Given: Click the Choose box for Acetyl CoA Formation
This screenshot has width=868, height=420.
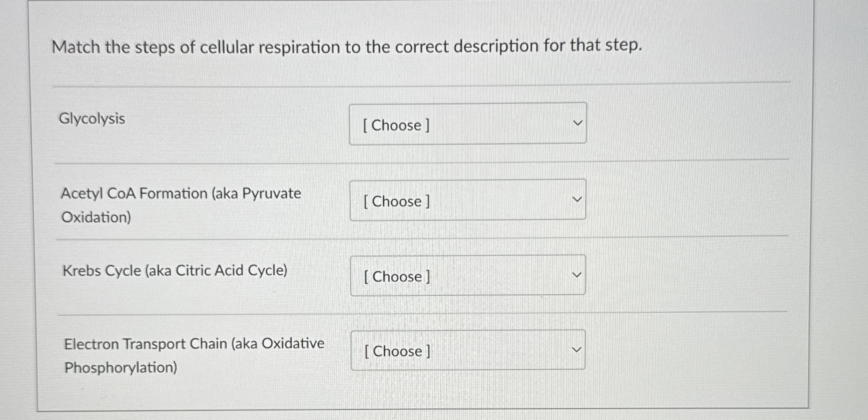Looking at the screenshot, I should pos(467,200).
